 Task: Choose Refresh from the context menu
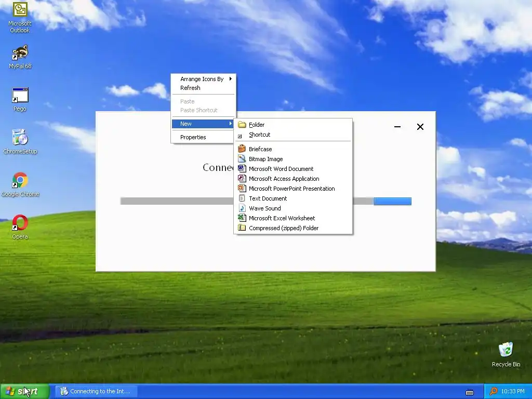pos(203,88)
